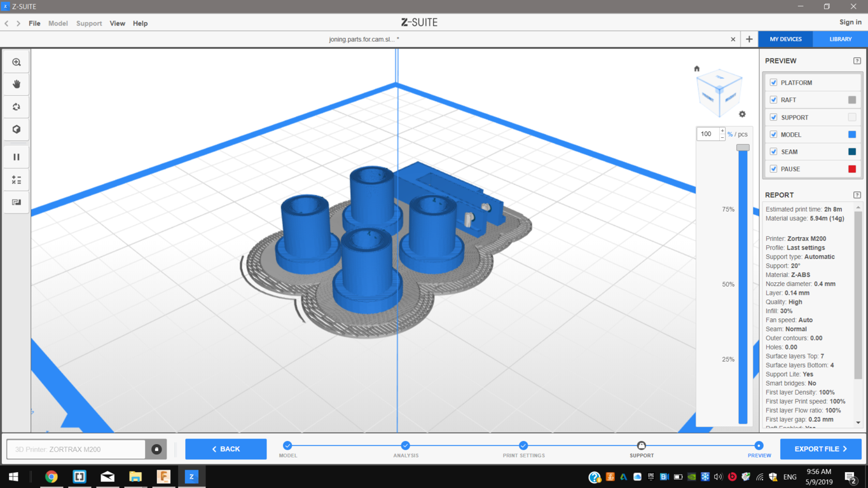The image size is (868, 488).
Task: Open the Windows notification center
Action: pyautogui.click(x=850, y=477)
